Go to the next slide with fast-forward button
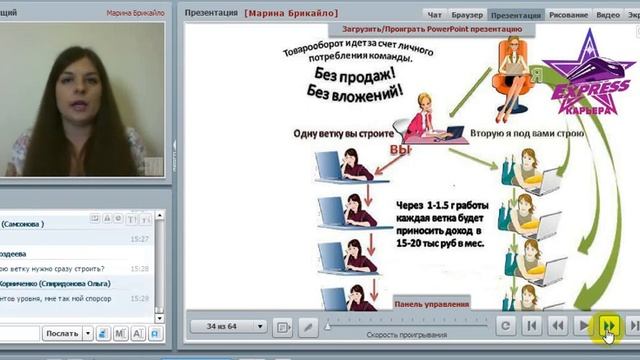Screen dimensions: 640x360 [x=609, y=325]
